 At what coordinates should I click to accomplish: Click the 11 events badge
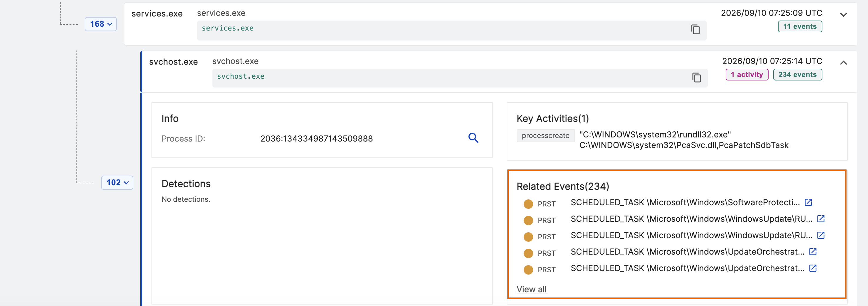pos(799,26)
